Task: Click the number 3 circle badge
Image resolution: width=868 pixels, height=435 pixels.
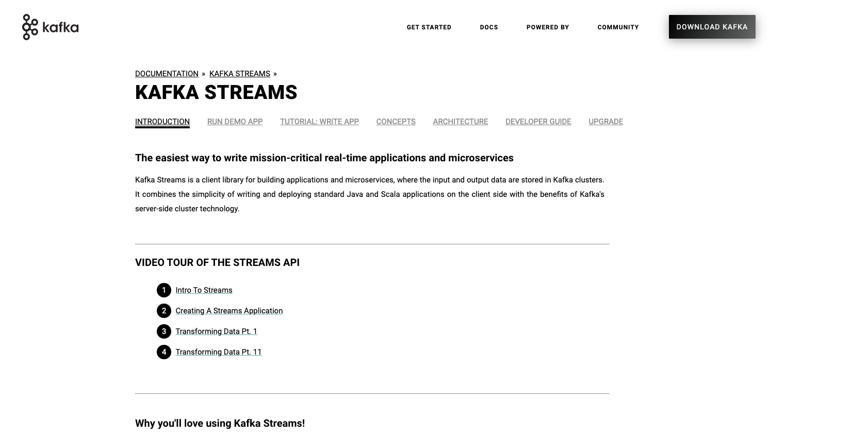Action: 164,331
